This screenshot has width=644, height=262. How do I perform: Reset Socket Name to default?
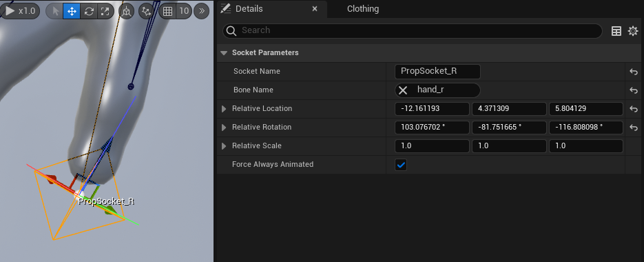(x=633, y=72)
